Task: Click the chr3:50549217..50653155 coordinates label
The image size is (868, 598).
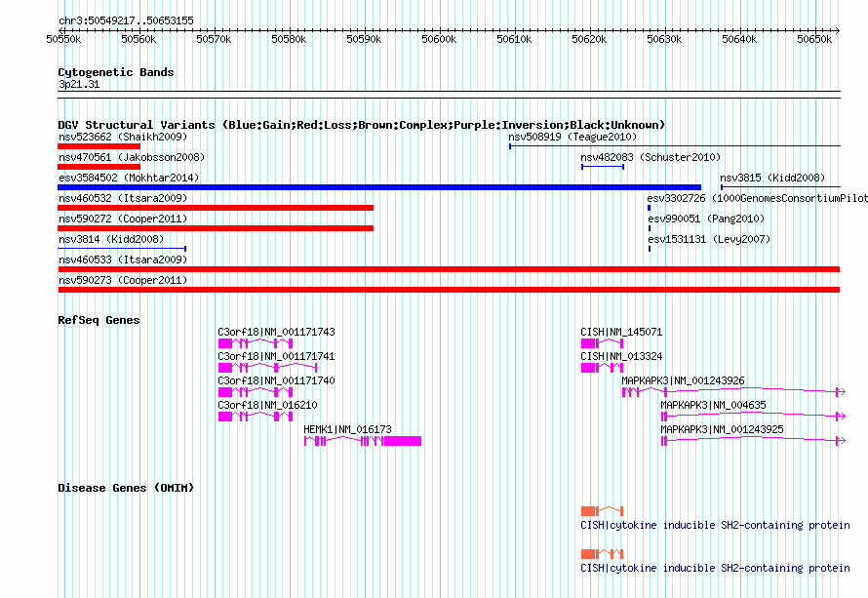Action: pyautogui.click(x=126, y=21)
